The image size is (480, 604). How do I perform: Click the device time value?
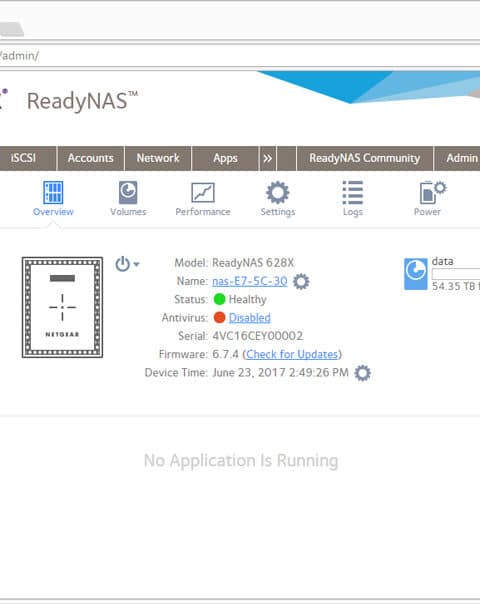point(280,372)
